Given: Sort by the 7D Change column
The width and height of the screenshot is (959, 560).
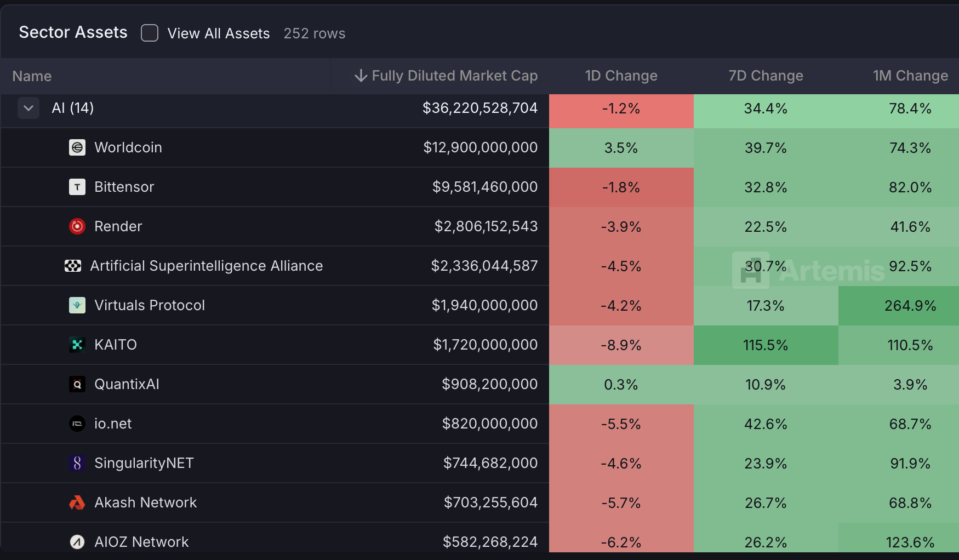Looking at the screenshot, I should click(x=766, y=76).
